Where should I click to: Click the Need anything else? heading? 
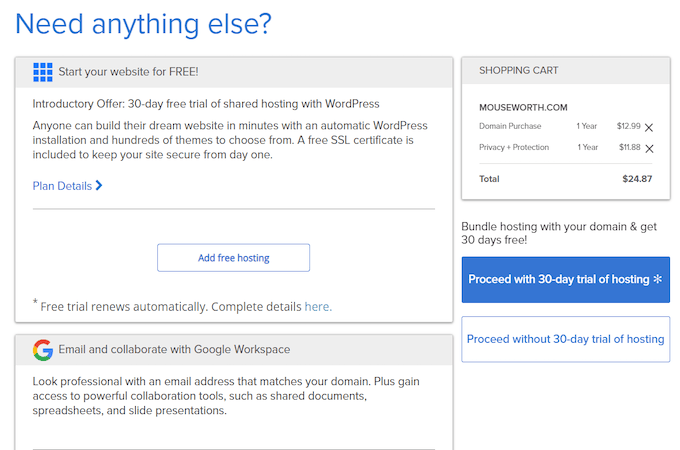[144, 24]
